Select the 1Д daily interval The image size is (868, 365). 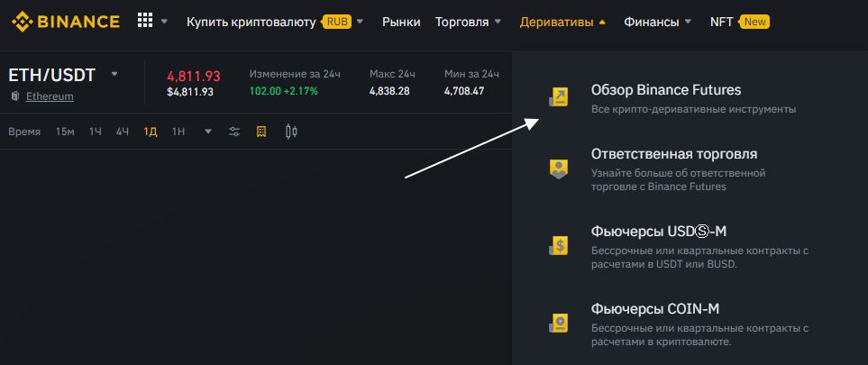[x=151, y=132]
